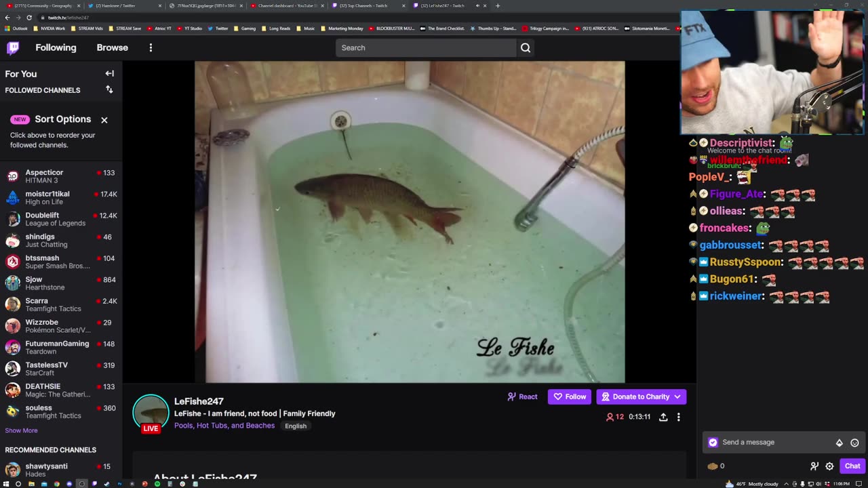Click Show More followed channels

pyautogui.click(x=21, y=430)
